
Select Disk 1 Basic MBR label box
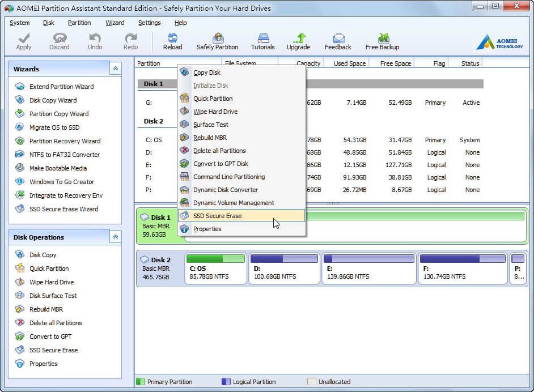[x=158, y=226]
